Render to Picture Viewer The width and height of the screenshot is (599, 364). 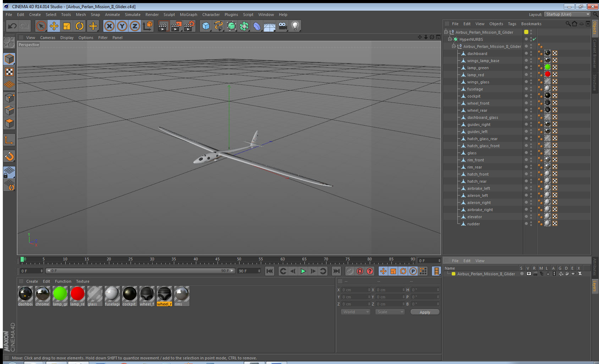click(176, 26)
